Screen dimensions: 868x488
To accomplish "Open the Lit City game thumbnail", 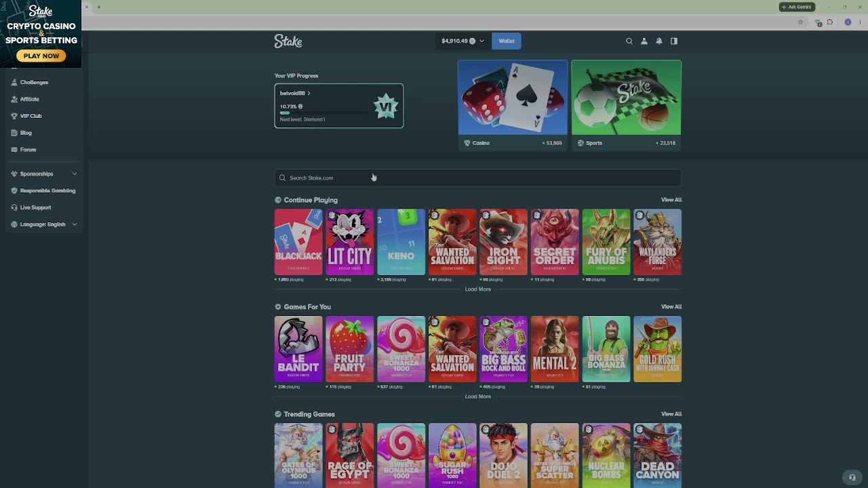I will tap(350, 242).
